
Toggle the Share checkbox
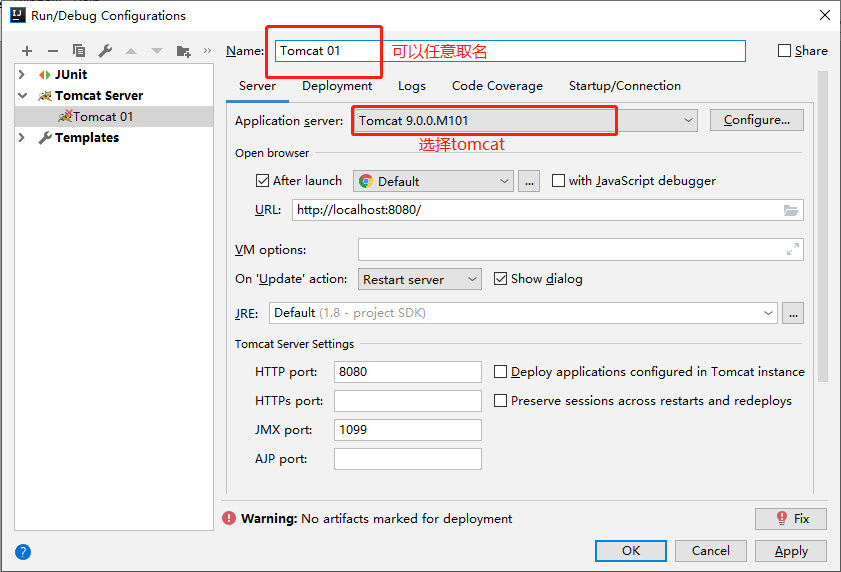[784, 50]
